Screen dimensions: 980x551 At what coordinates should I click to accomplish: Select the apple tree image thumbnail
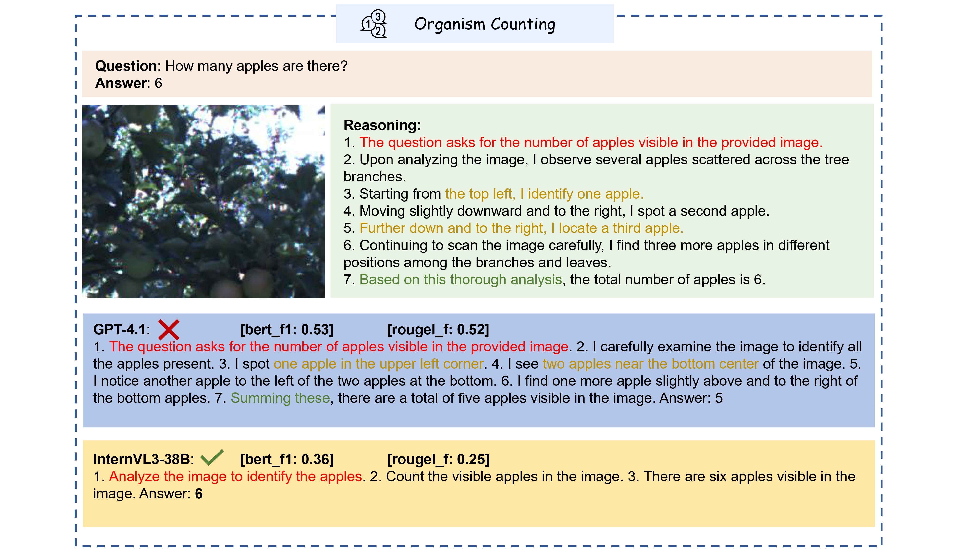(204, 202)
